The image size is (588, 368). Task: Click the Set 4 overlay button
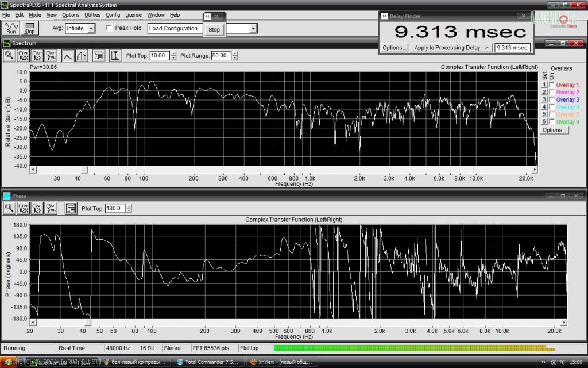(x=544, y=107)
